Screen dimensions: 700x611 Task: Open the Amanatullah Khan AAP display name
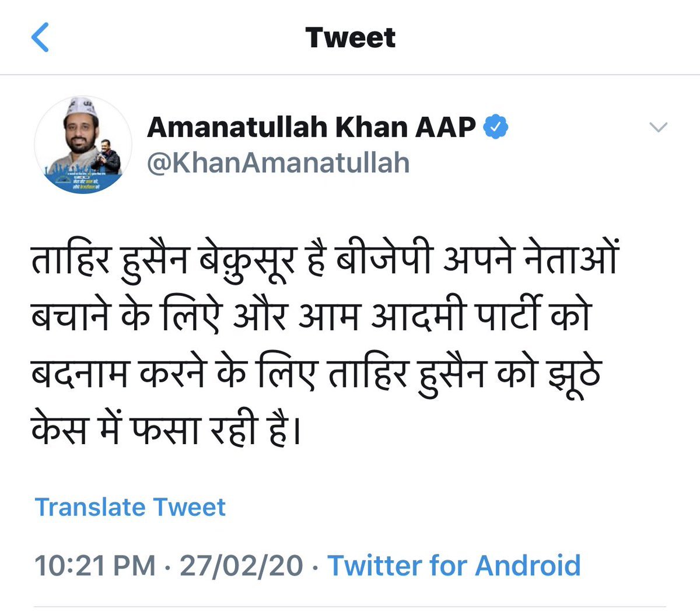(x=311, y=127)
